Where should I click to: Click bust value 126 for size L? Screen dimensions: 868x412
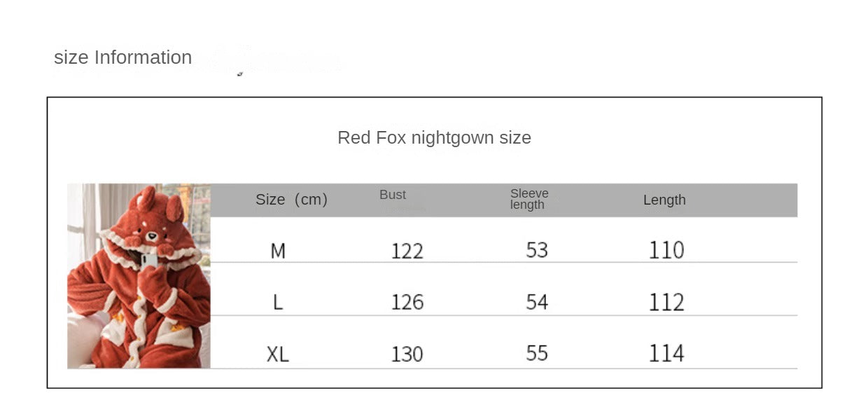point(407,303)
